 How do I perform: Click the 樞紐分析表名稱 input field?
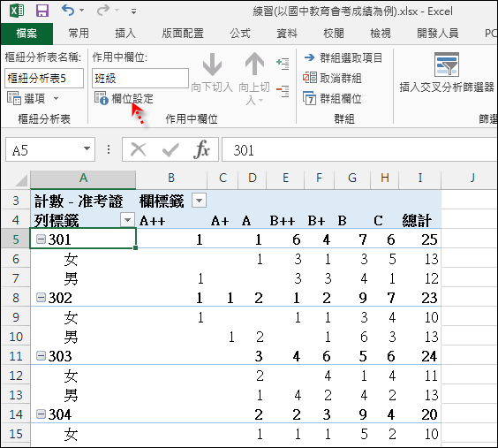point(44,78)
